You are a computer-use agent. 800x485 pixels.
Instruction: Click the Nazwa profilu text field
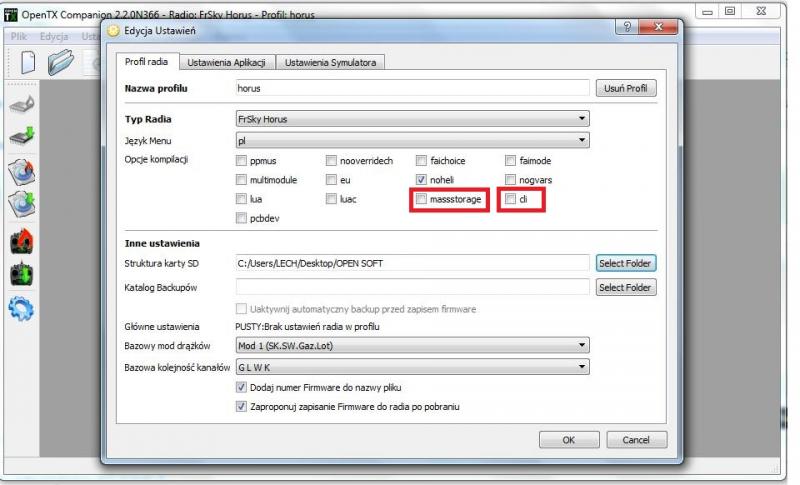[x=411, y=88]
